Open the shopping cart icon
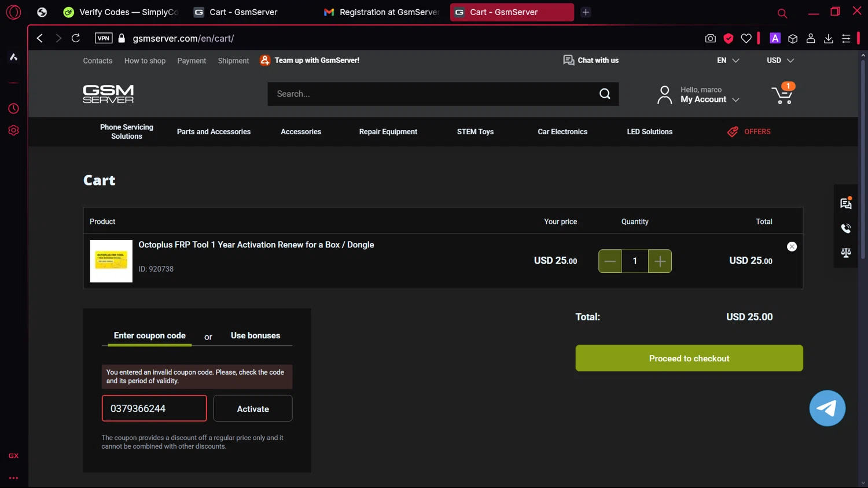Viewport: 868px width, 488px height. pyautogui.click(x=783, y=94)
